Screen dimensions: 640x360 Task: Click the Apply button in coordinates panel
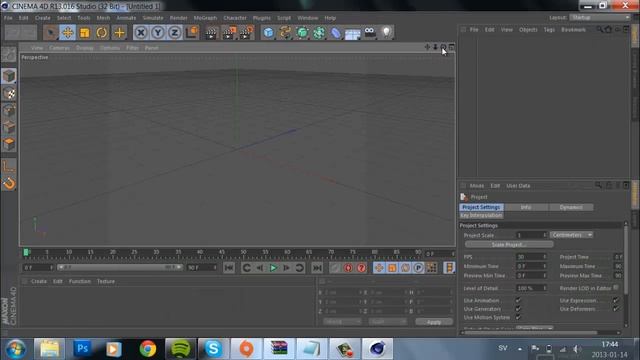tap(434, 322)
